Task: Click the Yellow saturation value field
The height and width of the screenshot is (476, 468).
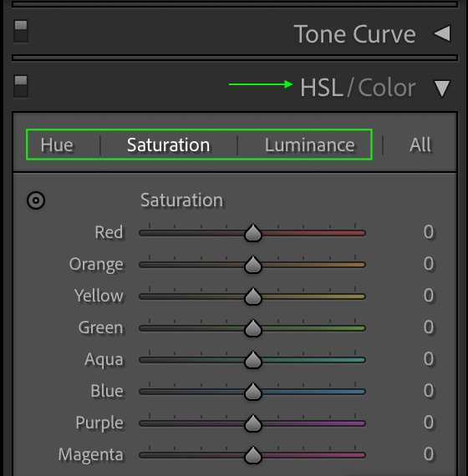Action: (x=429, y=296)
